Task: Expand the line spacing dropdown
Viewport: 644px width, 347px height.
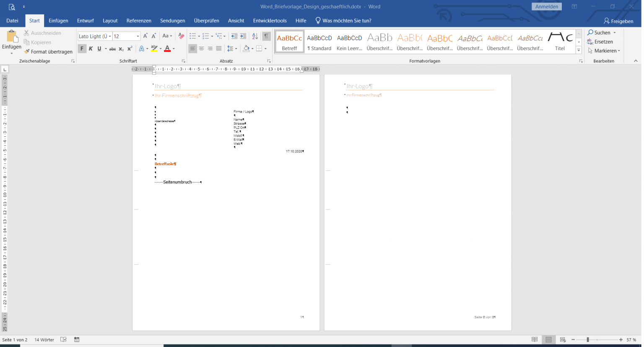Action: [x=236, y=49]
